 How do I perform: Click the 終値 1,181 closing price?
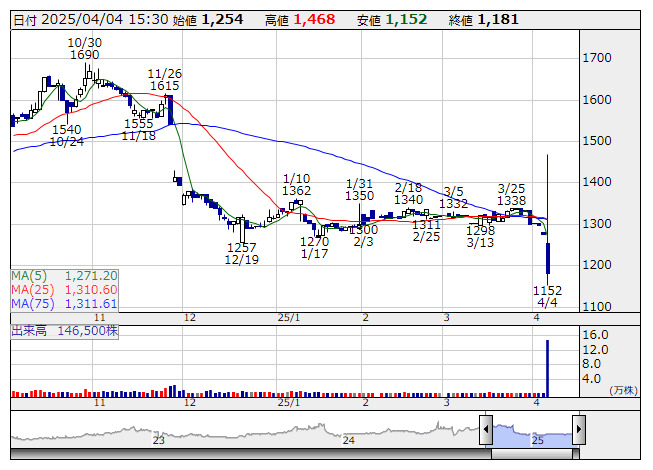tap(484, 20)
